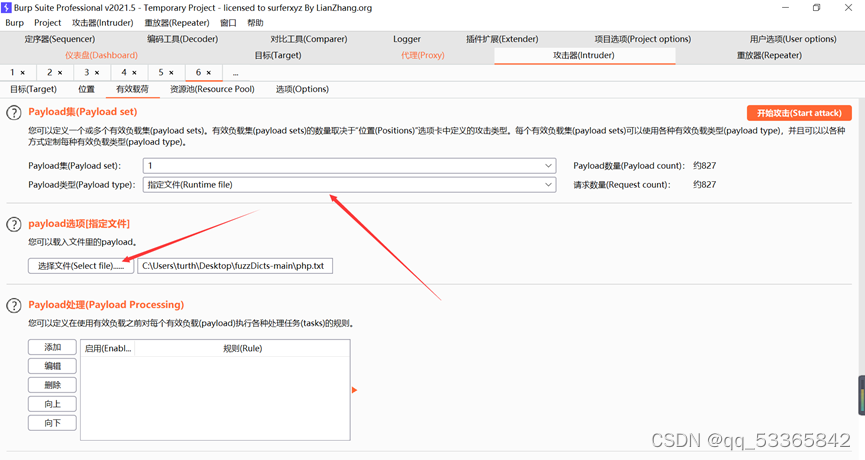Click 编辑 (Edit) processing rule button

click(x=52, y=366)
